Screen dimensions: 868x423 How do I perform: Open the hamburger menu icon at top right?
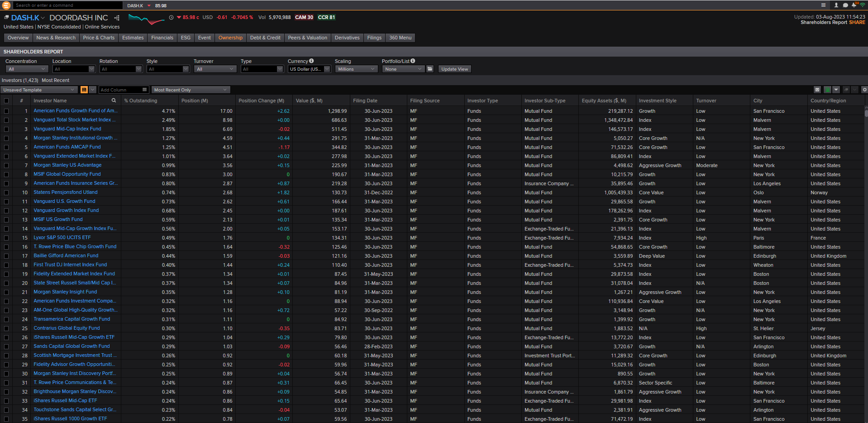(823, 5)
